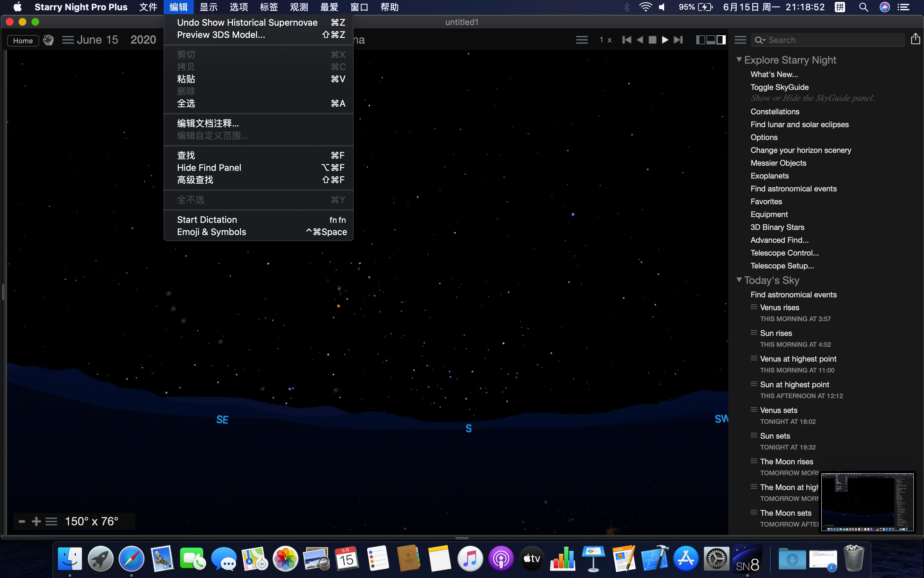Open 3D Binary Stars link
Image resolution: width=924 pixels, height=578 pixels.
point(777,227)
